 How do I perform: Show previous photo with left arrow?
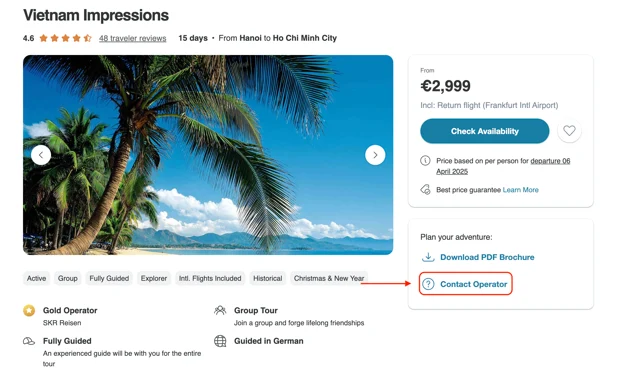[x=41, y=155]
